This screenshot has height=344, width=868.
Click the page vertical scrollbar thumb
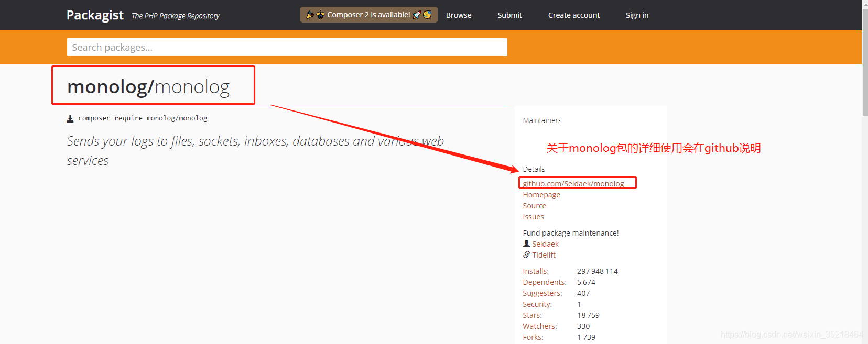tap(865, 61)
